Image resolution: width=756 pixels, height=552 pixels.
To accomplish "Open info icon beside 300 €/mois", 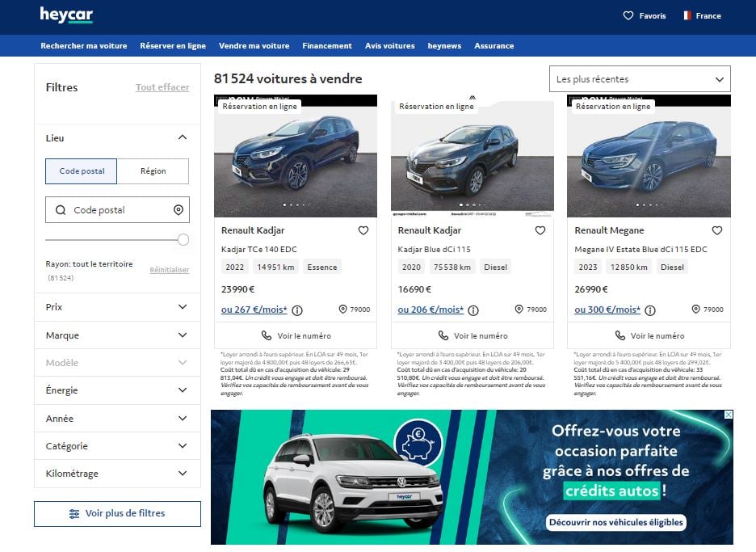I will (650, 310).
